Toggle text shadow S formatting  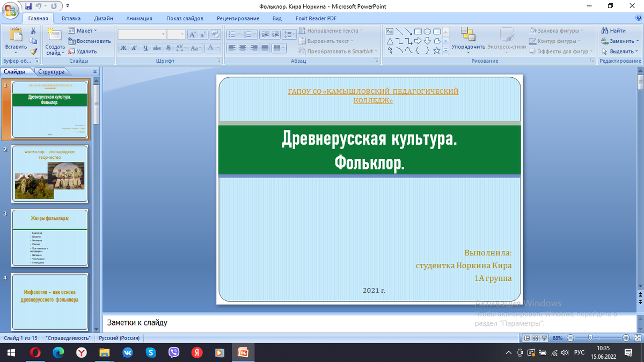point(169,48)
